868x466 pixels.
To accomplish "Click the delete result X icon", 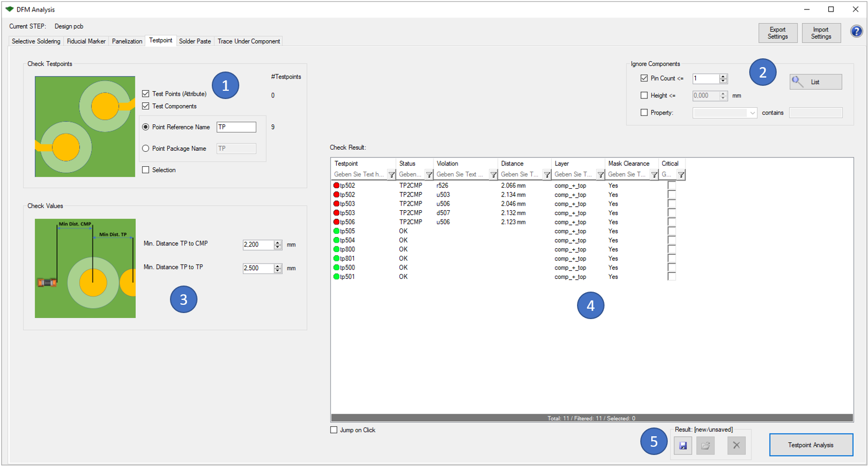I will coord(737,445).
